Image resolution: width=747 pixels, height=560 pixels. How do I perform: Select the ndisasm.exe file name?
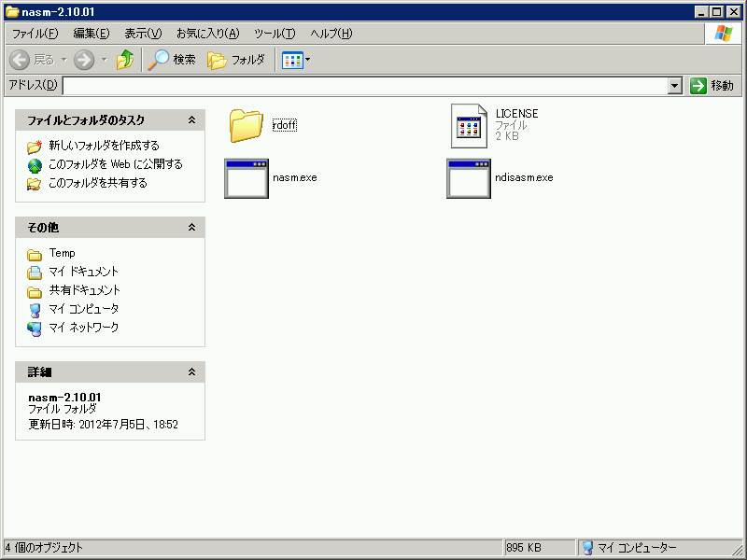(524, 177)
